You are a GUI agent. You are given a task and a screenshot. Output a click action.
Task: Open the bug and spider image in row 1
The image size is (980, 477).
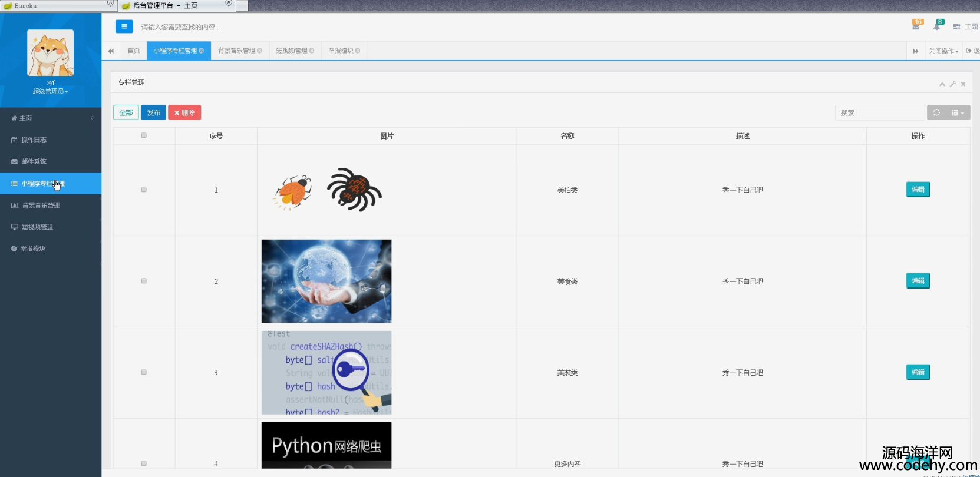326,190
